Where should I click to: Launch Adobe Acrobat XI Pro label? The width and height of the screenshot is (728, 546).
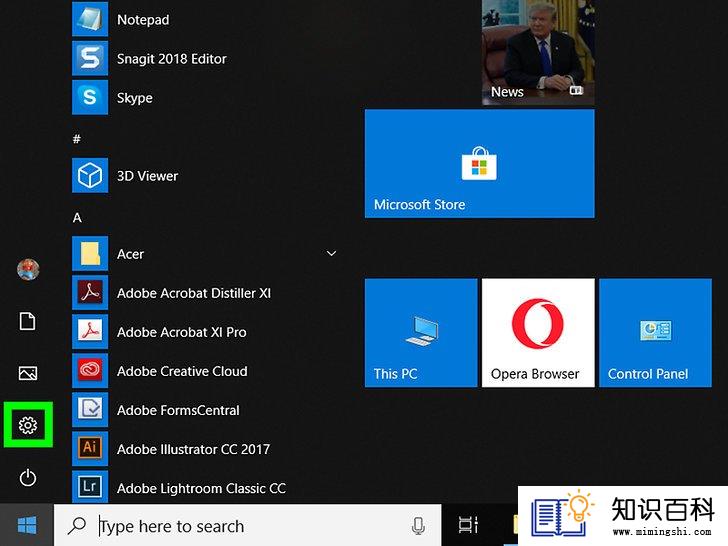182,332
